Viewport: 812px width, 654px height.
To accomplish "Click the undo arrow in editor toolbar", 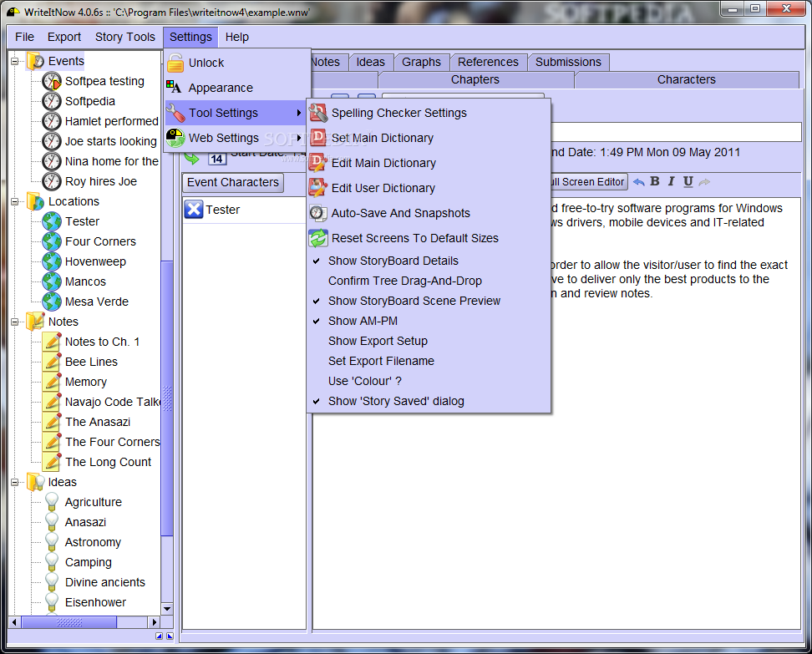I will [x=639, y=182].
